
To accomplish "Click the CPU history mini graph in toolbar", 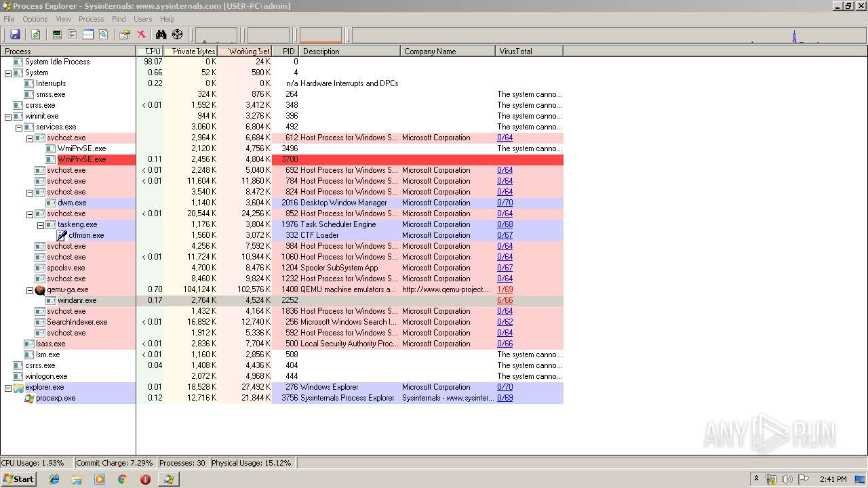I will 216,35.
